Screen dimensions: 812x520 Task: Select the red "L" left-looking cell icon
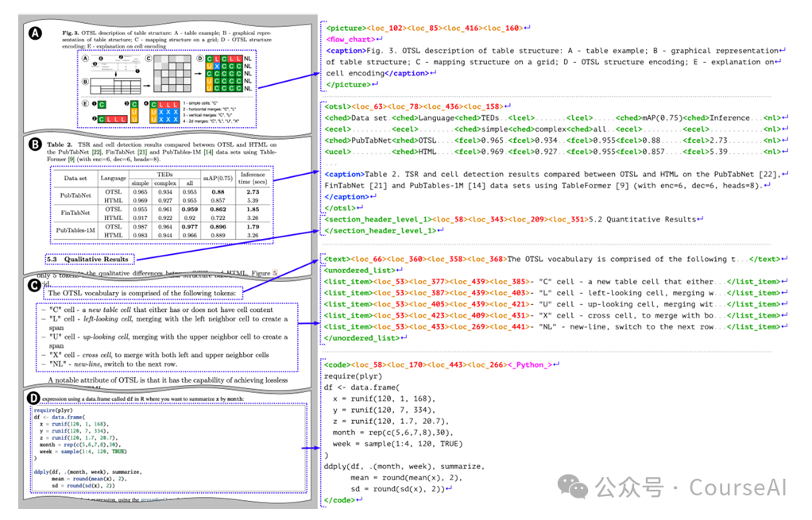pos(110,118)
